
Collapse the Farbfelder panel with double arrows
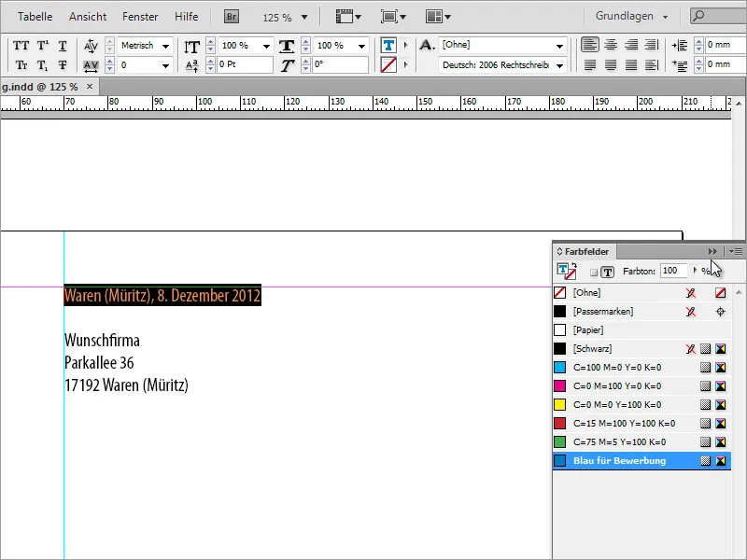point(712,251)
